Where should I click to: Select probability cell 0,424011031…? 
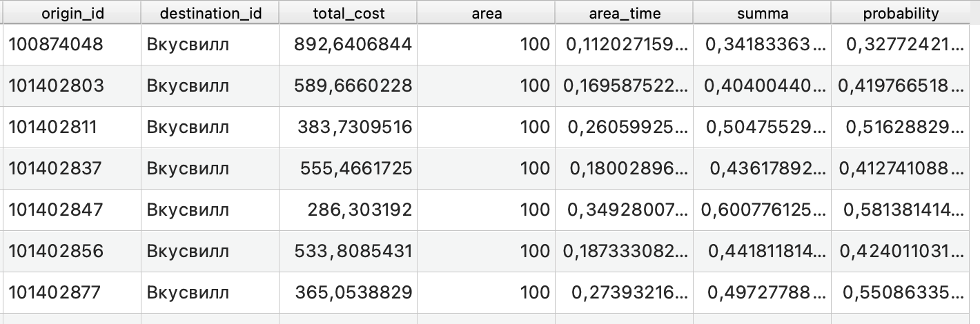tap(901, 252)
